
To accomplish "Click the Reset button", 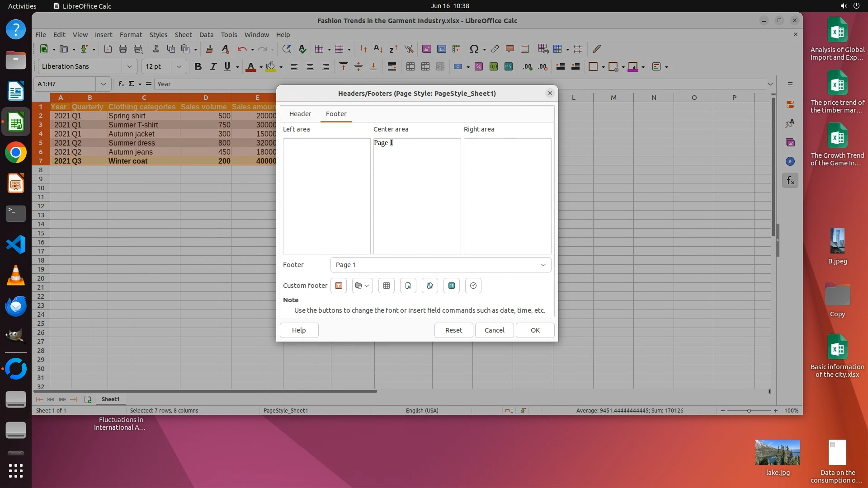I will point(453,330).
